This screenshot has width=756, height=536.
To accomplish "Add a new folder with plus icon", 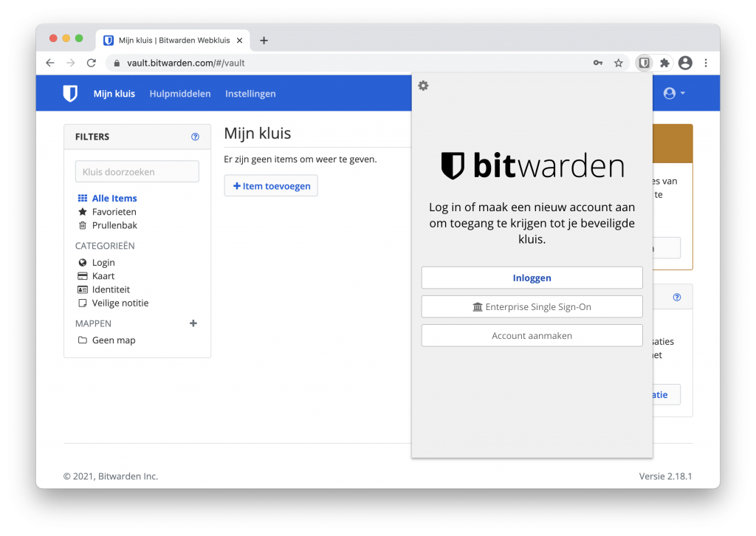I will [193, 323].
